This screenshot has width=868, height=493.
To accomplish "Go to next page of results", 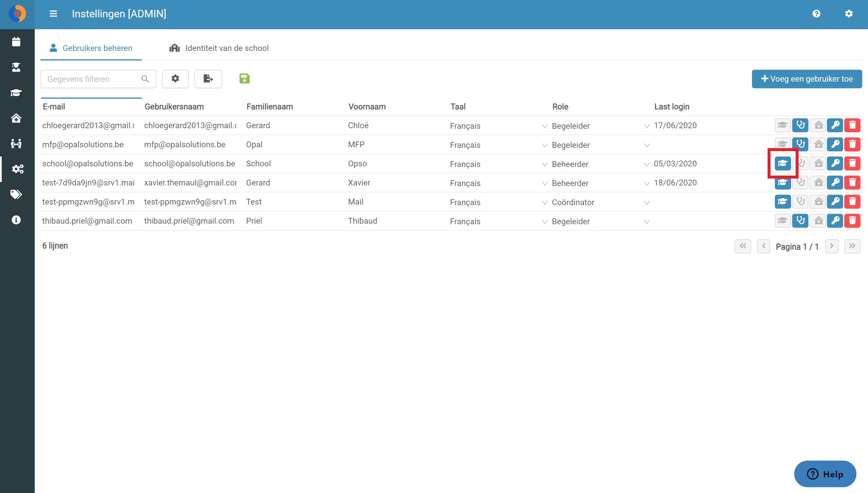I will (832, 246).
